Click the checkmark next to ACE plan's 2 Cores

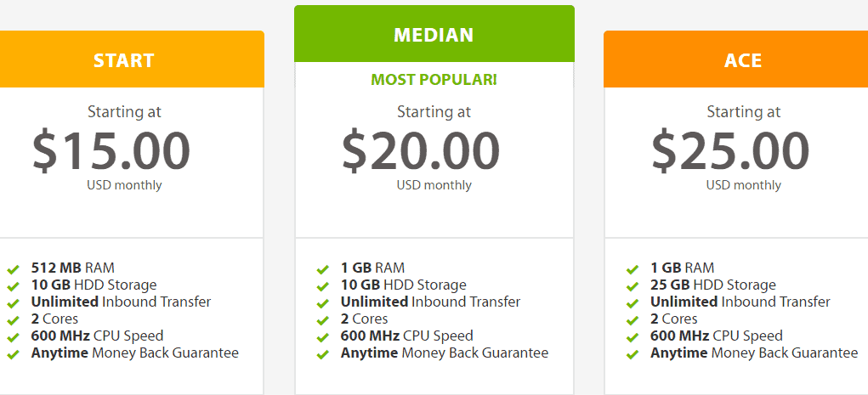(633, 320)
